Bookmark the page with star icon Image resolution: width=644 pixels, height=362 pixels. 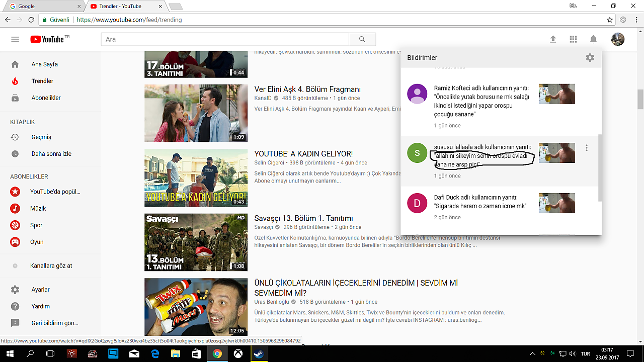click(x=610, y=20)
